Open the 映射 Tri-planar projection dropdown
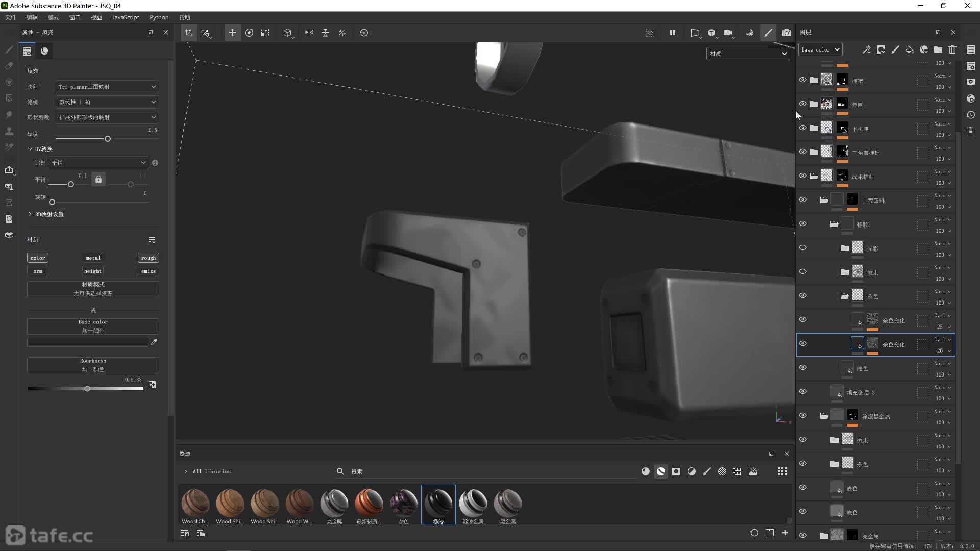 pyautogui.click(x=107, y=87)
